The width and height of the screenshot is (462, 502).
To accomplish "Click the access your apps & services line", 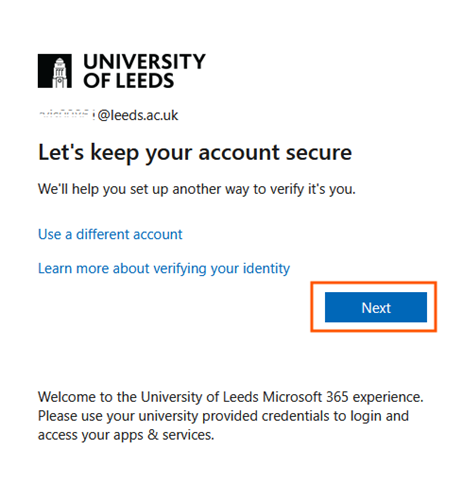I will tap(126, 435).
